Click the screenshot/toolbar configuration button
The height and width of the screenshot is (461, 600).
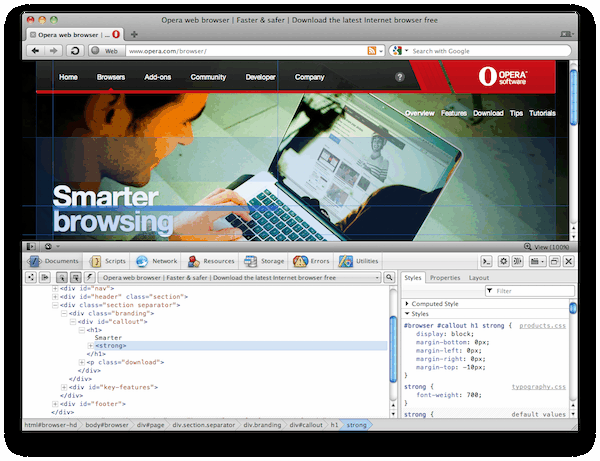(x=537, y=261)
